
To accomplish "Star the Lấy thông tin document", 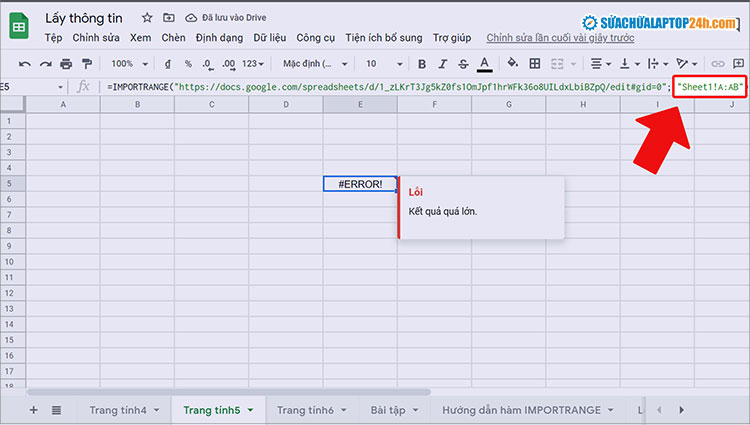I will pyautogui.click(x=147, y=18).
